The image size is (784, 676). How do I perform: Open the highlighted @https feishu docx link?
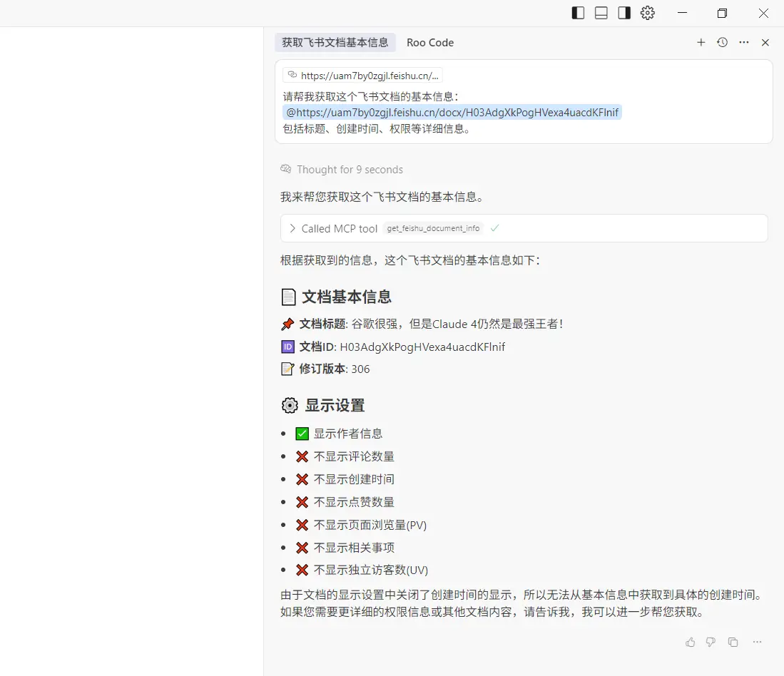coord(452,113)
